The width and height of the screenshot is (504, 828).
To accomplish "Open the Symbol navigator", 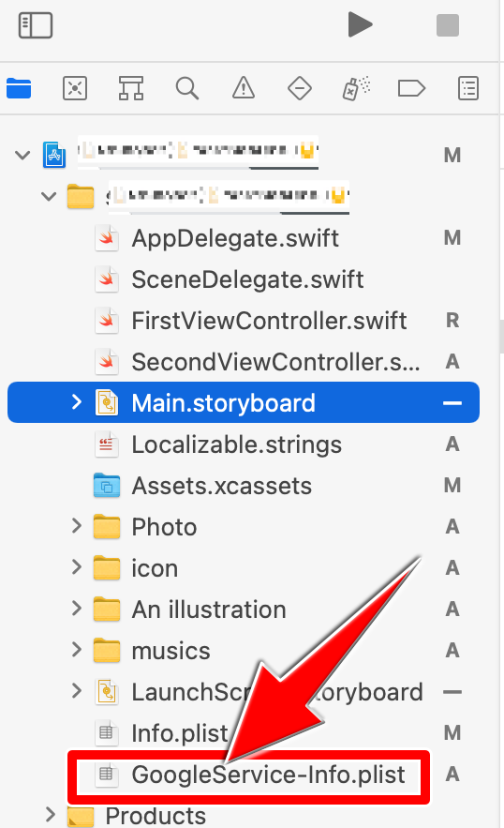I will pyautogui.click(x=131, y=88).
